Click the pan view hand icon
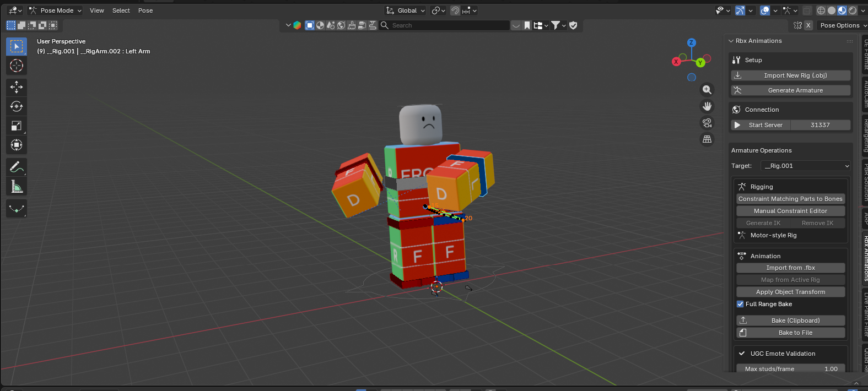The height and width of the screenshot is (391, 868). 707,106
